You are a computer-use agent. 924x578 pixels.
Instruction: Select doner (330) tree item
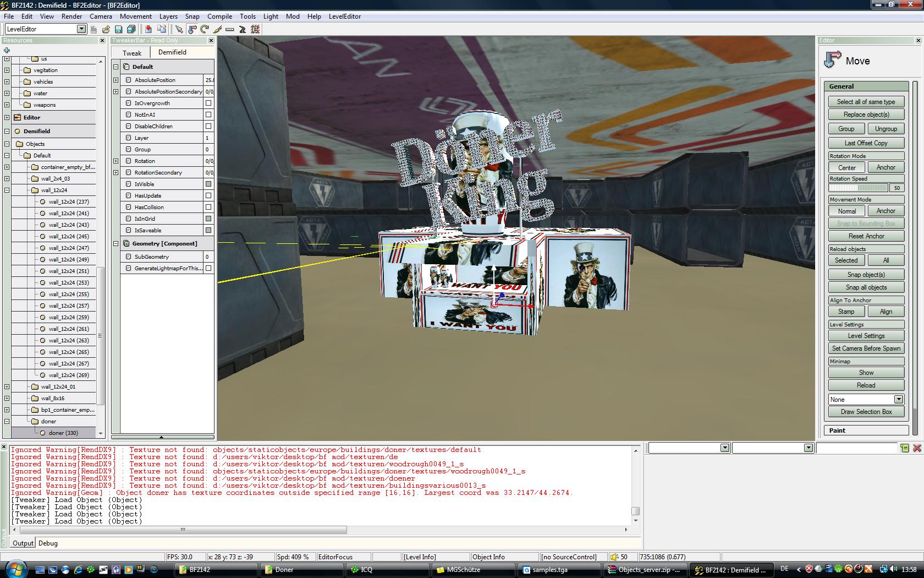click(64, 433)
